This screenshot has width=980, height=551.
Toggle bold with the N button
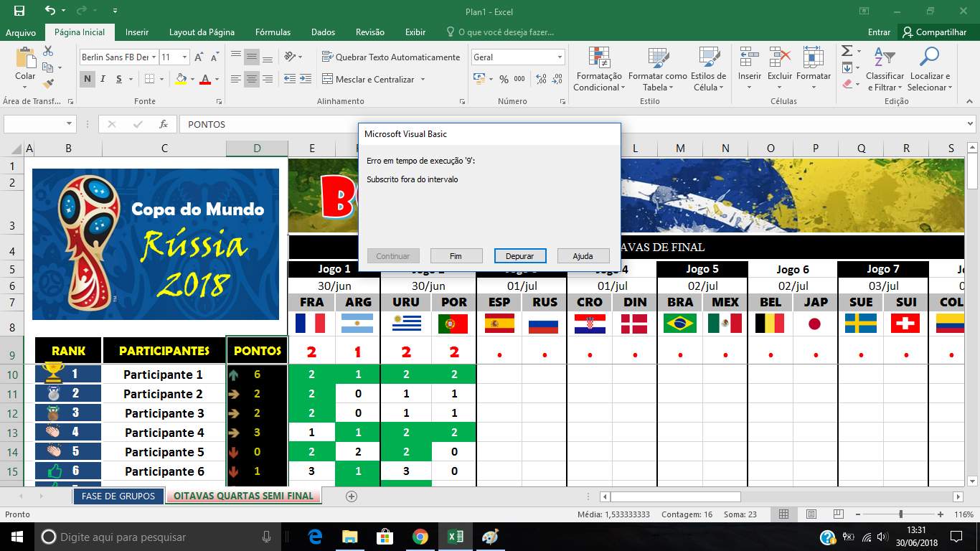[88, 79]
